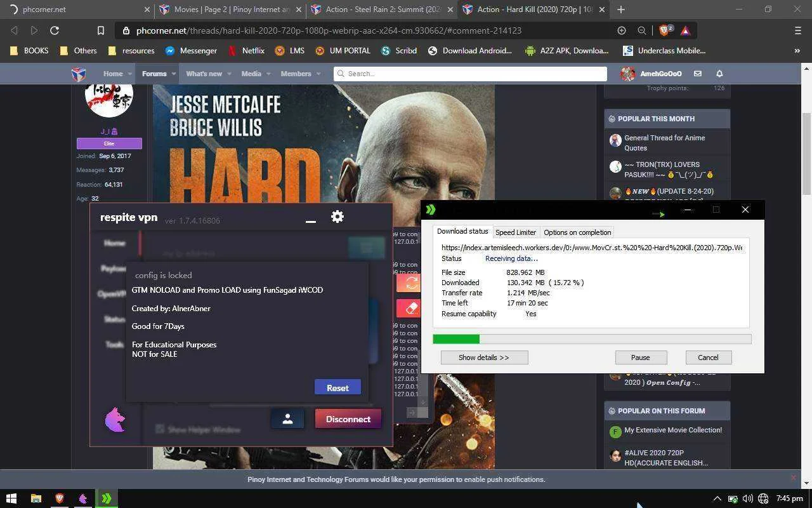Open BOOKS bookmarks folder
Viewport: 812px width, 508px height.
[x=29, y=51]
